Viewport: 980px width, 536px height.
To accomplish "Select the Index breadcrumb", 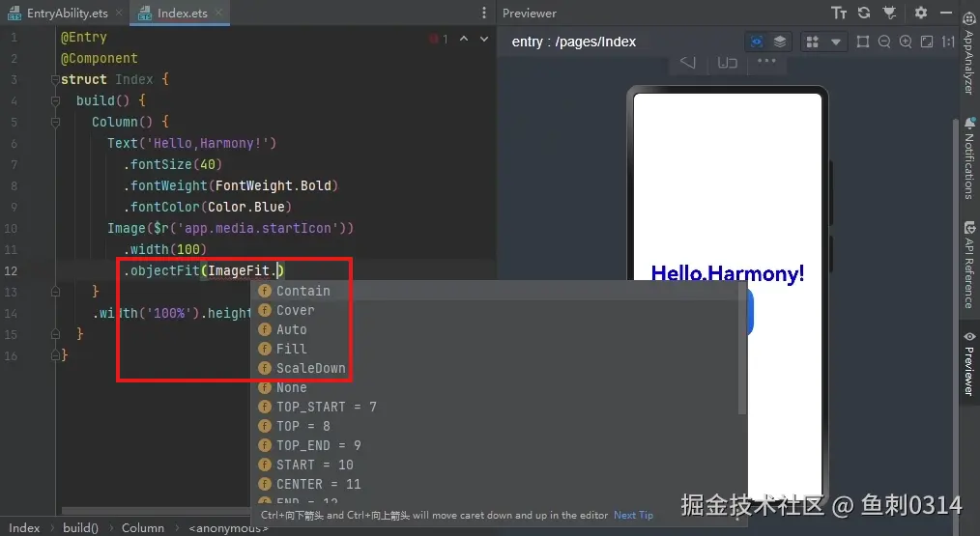I will point(24,528).
